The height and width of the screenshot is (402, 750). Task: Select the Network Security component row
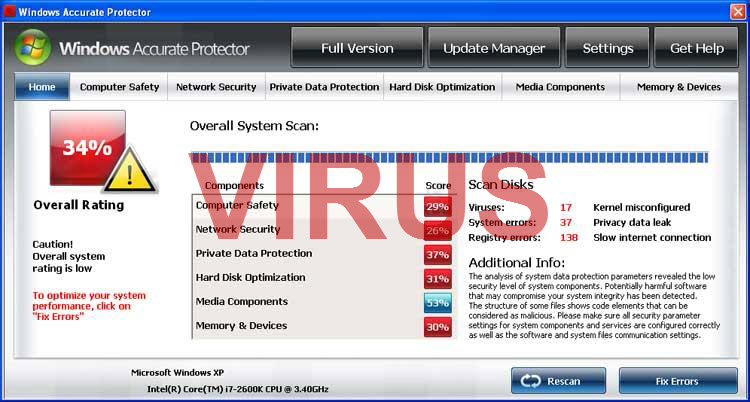click(x=324, y=230)
